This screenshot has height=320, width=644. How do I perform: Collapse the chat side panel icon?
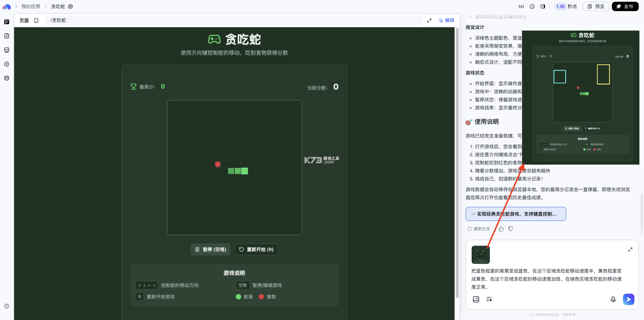[543, 6]
